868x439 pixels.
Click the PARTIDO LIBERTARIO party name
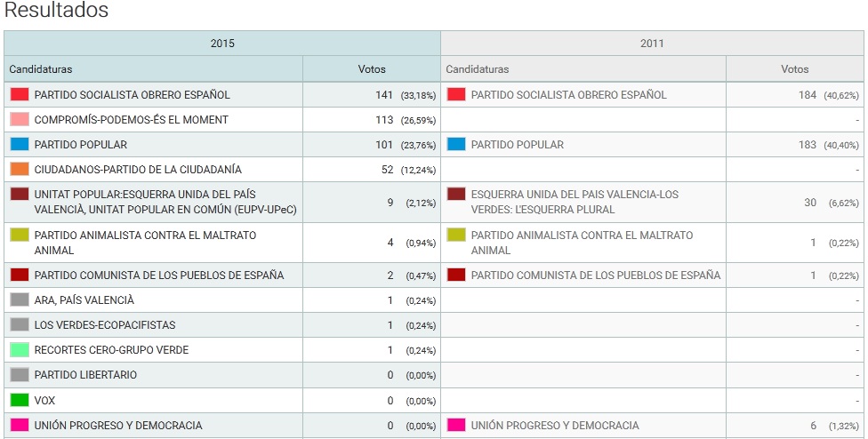85,375
